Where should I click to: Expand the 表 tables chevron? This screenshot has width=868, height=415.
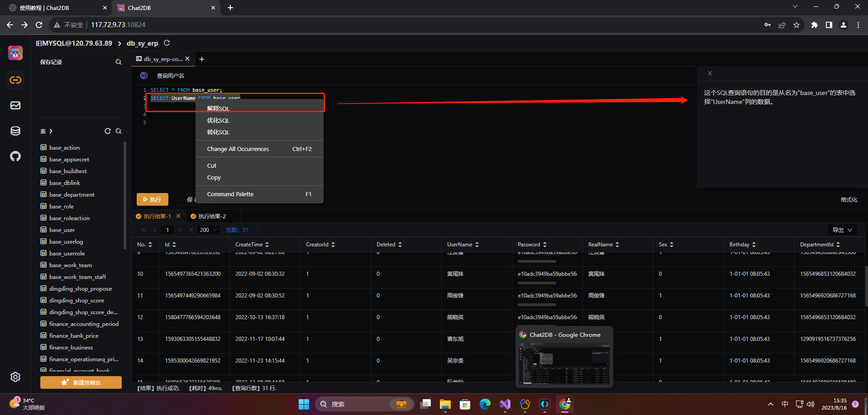point(51,131)
